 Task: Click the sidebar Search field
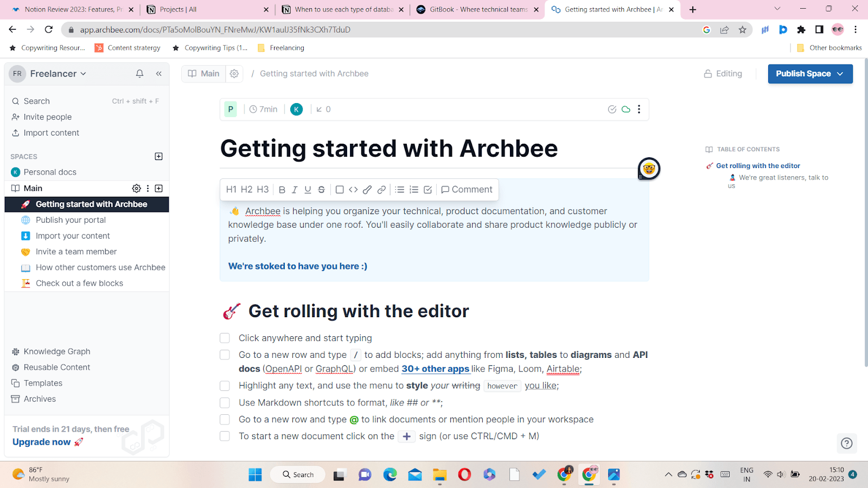pyautogui.click(x=37, y=101)
